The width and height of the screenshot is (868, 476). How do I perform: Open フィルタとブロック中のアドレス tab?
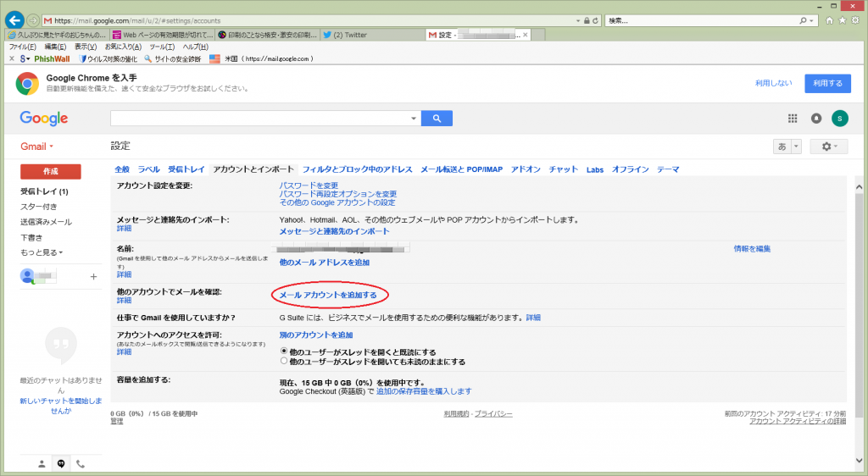tap(357, 169)
